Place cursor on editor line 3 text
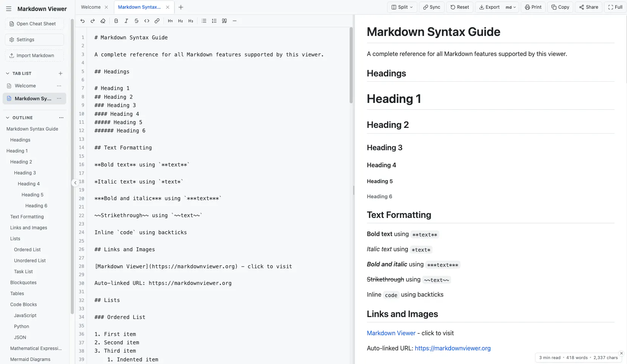This screenshot has width=627, height=364. tap(209, 54)
